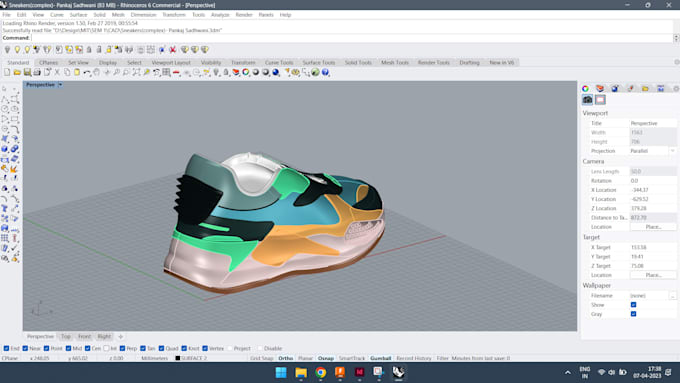Open the Layers panel icon

tap(600, 88)
